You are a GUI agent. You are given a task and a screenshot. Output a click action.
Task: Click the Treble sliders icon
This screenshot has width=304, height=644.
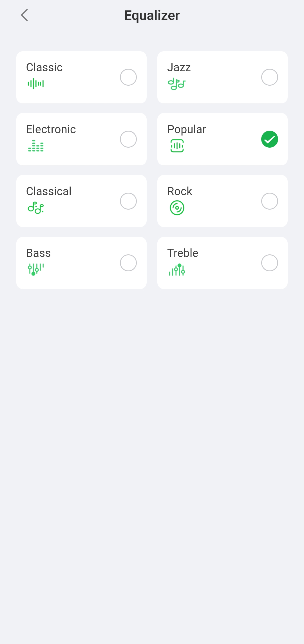(177, 270)
